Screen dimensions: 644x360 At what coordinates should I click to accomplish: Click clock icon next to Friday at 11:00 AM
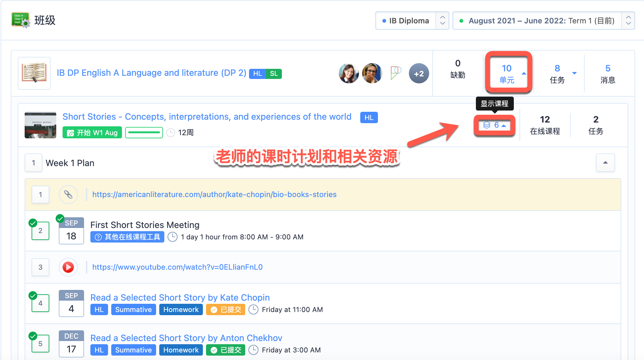point(253,309)
